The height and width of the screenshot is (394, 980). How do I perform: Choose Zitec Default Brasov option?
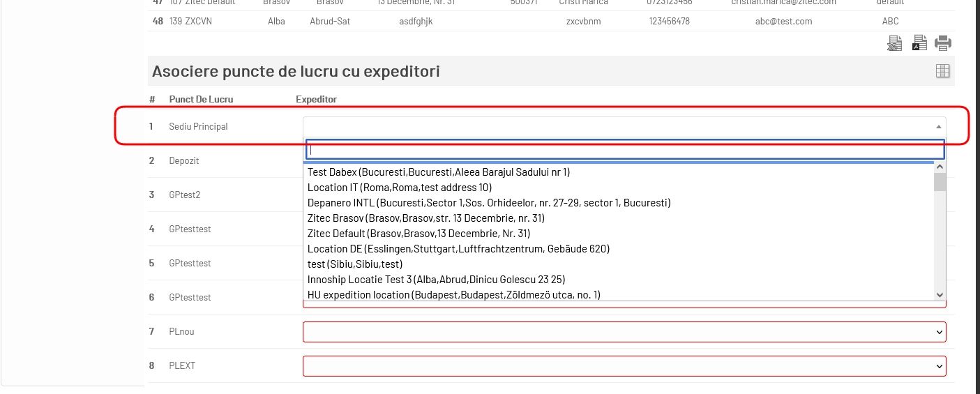(x=419, y=234)
